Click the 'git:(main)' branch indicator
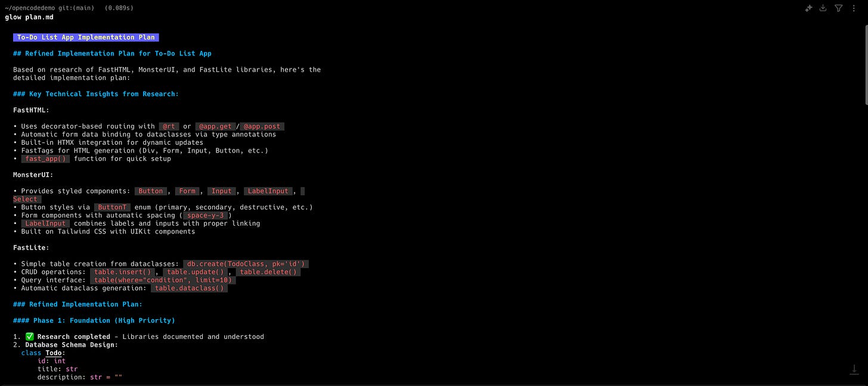The height and width of the screenshot is (386, 868). 76,7
